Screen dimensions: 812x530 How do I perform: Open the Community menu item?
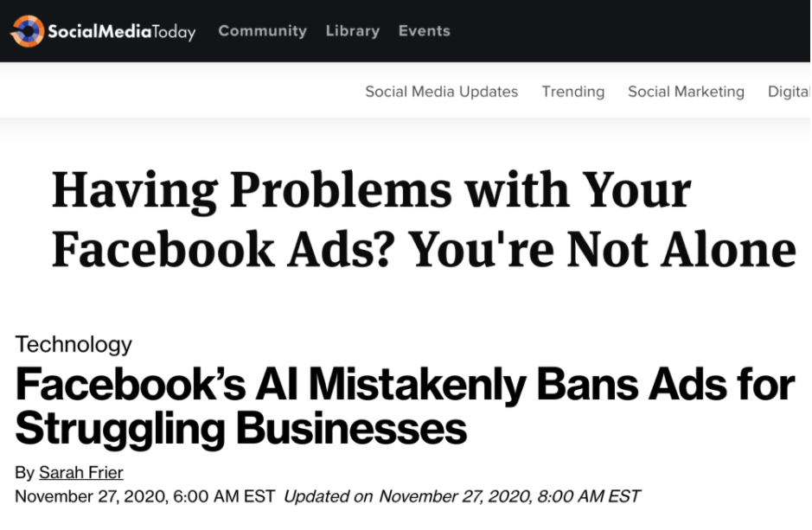(262, 31)
